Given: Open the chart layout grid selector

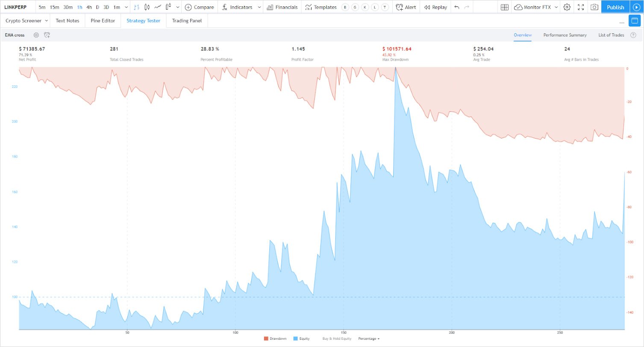Looking at the screenshot, I should coord(504,7).
